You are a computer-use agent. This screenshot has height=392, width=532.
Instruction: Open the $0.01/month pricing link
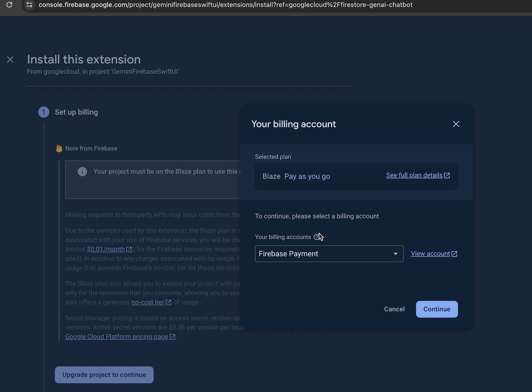[106, 249]
